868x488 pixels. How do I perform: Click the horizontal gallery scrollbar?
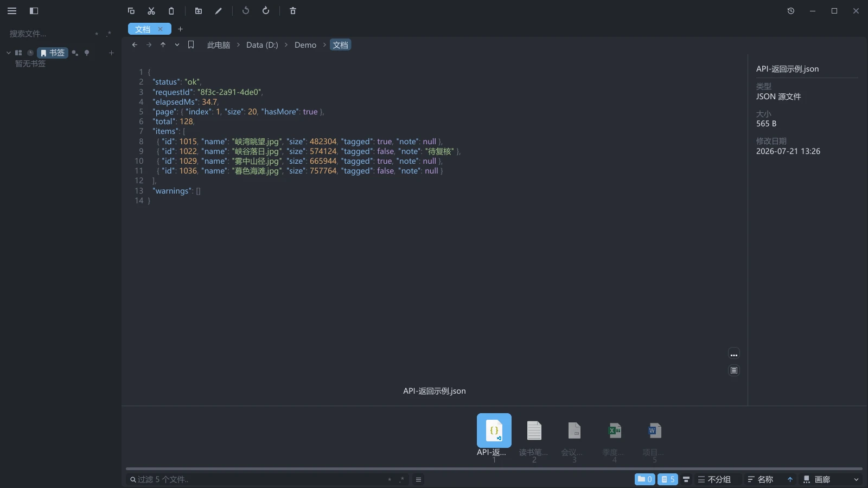tap(494, 468)
